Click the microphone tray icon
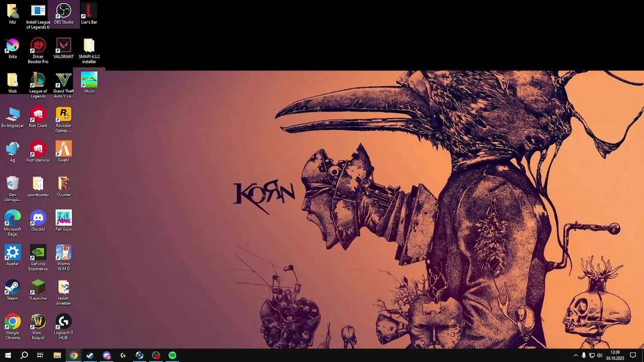 pyautogui.click(x=584, y=355)
